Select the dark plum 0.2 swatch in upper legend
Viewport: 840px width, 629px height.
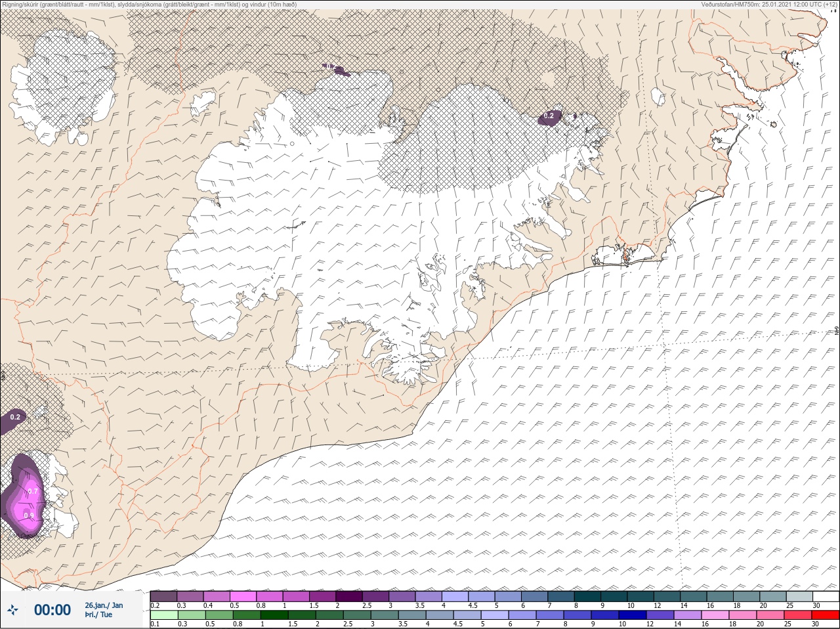point(163,596)
